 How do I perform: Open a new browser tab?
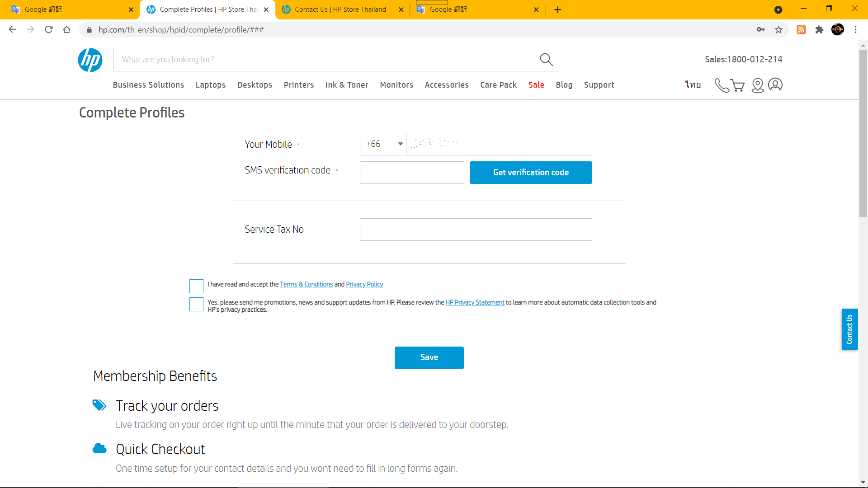click(x=557, y=9)
